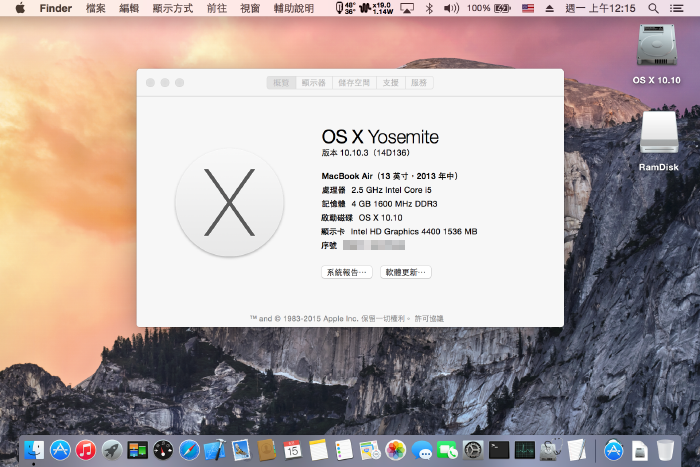Open the 視窗 menu
Image resolution: width=700 pixels, height=467 pixels.
[x=250, y=8]
